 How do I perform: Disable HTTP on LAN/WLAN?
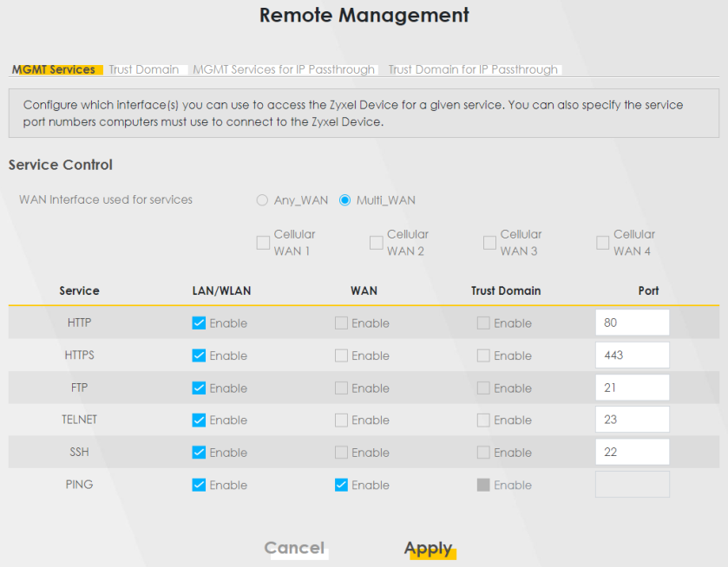pos(199,323)
